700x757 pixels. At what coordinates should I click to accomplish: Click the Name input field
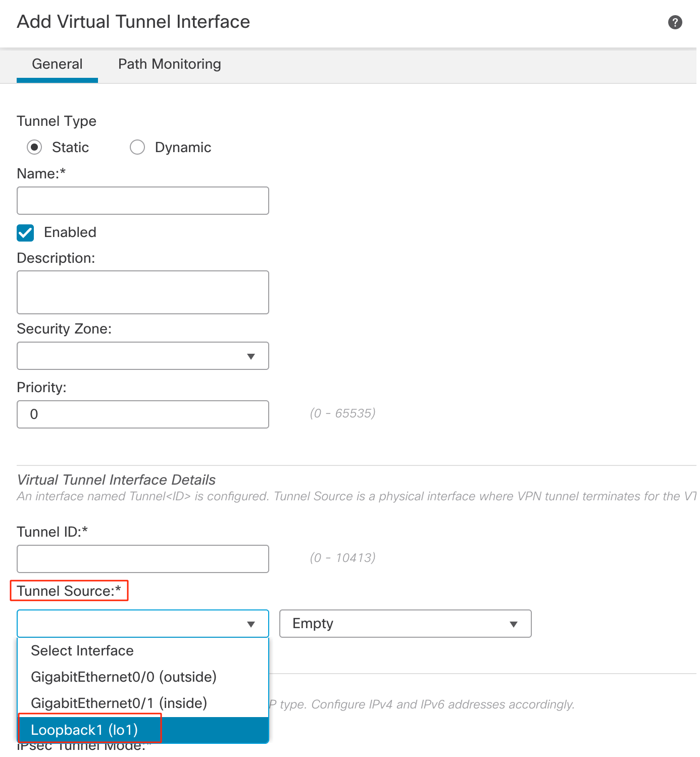142,201
